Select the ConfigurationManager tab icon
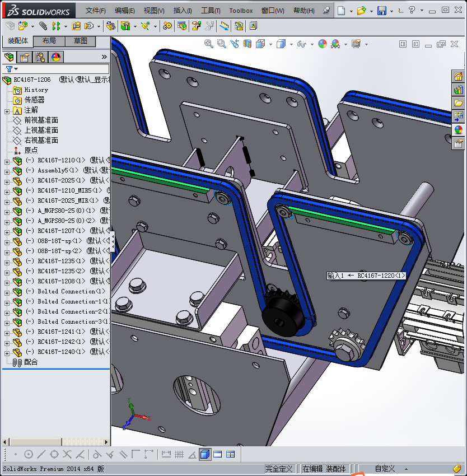 coord(40,57)
